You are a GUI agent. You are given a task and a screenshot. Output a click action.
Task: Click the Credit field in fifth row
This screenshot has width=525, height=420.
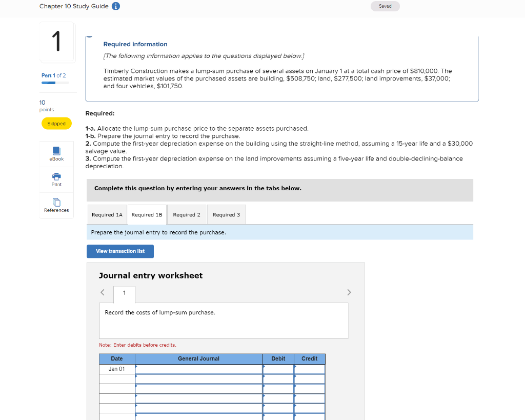[310, 408]
